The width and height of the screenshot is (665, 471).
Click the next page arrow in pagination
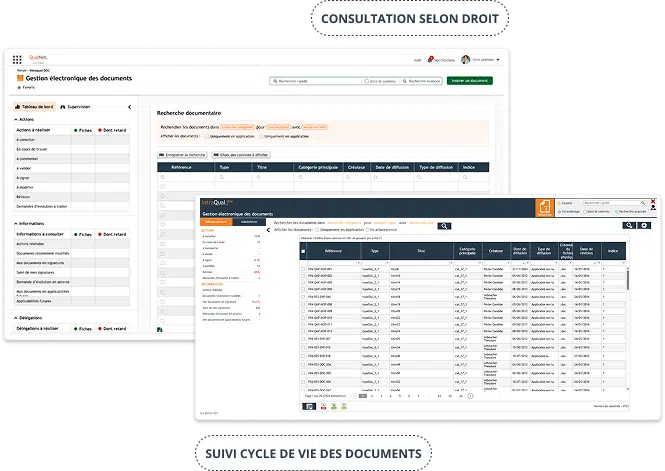(470, 396)
